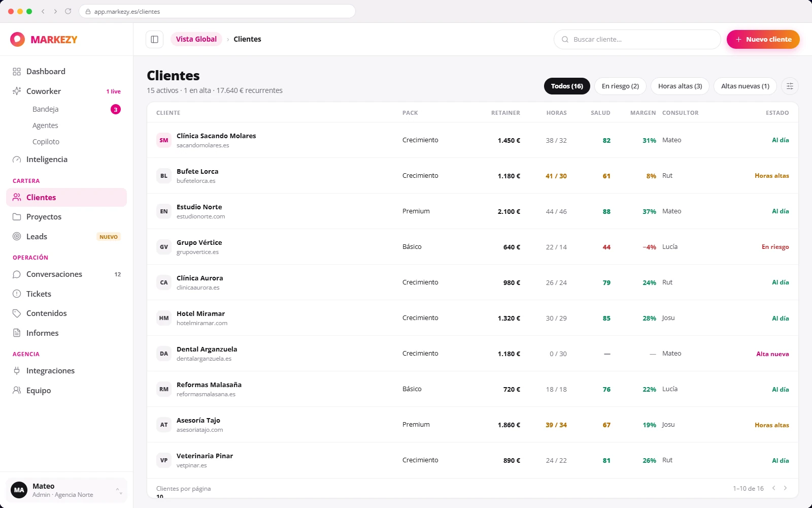This screenshot has width=812, height=508.
Task: Go to previous page of clients
Action: pyautogui.click(x=774, y=488)
